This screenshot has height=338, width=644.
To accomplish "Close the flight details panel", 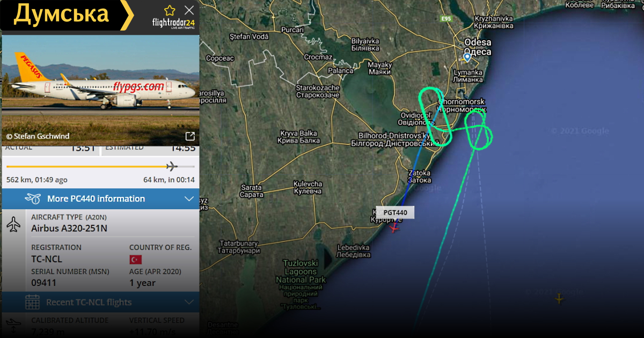I will [189, 10].
